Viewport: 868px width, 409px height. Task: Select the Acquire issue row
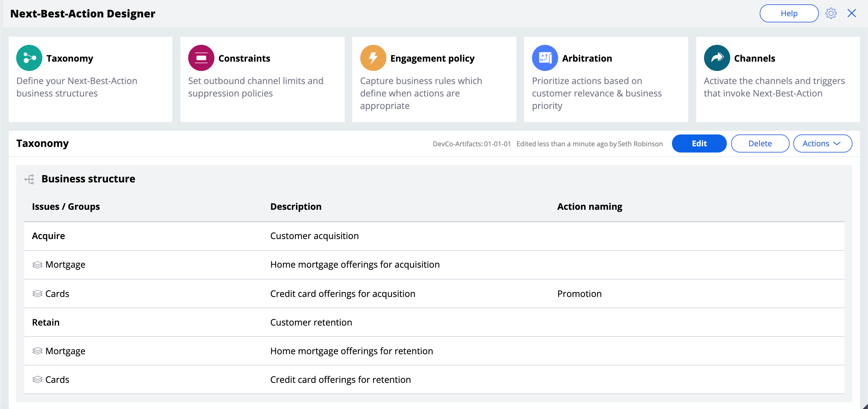(49, 236)
